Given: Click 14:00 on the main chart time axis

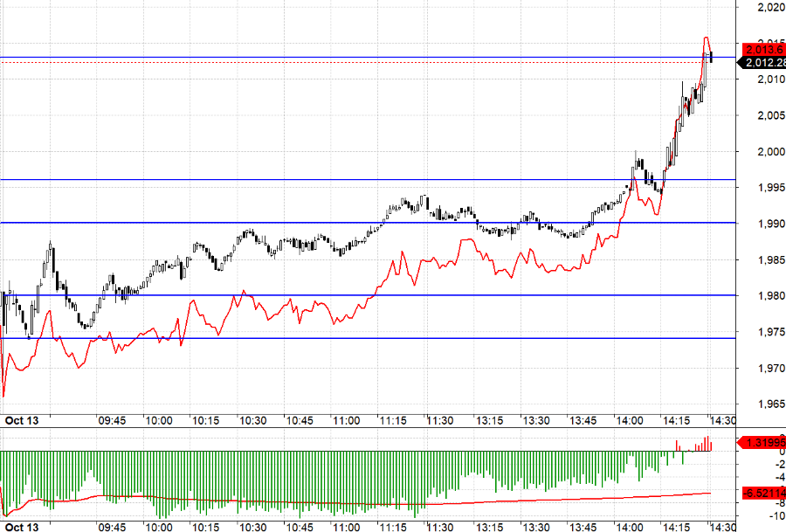Looking at the screenshot, I should click(629, 420).
